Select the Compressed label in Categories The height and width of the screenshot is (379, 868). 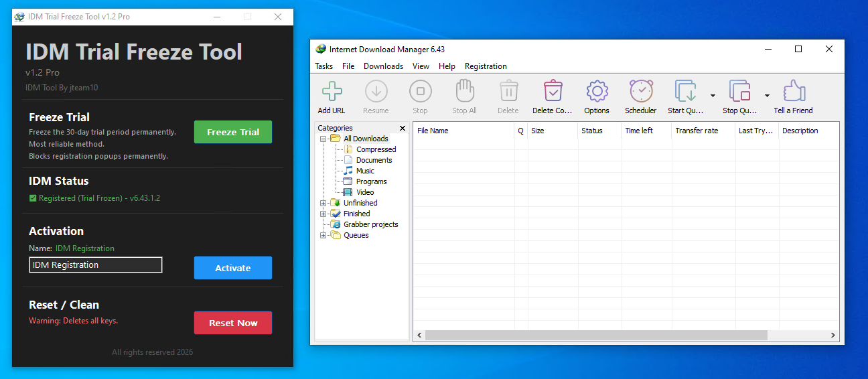pyautogui.click(x=376, y=149)
